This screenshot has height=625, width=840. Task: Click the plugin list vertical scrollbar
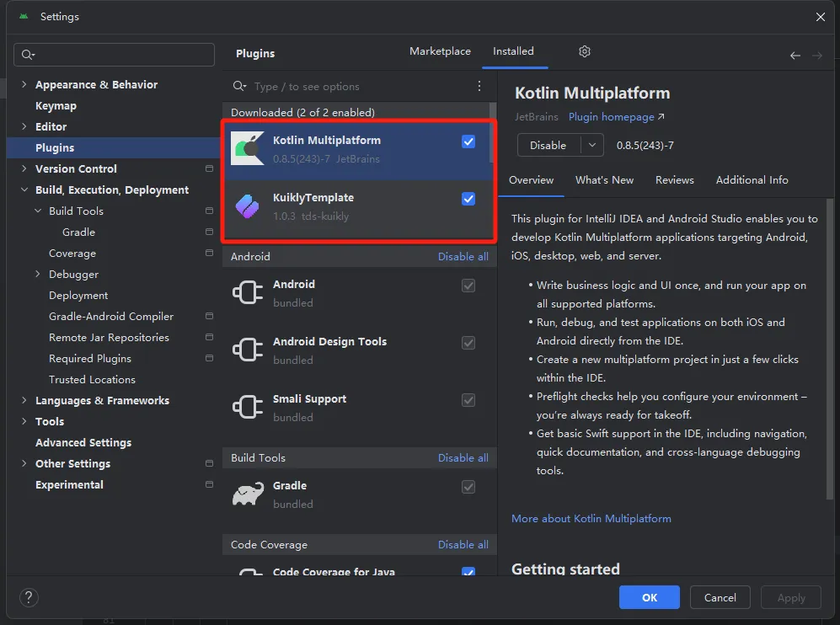pyautogui.click(x=492, y=134)
